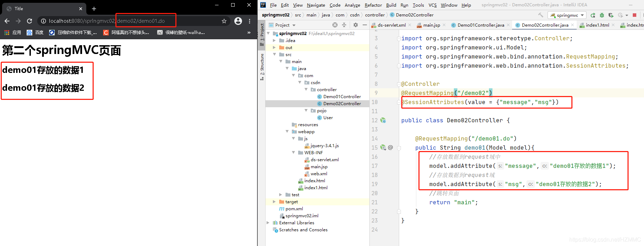Open the springmvc run configuration dropdown
The image size is (644, 246).
pyautogui.click(x=567, y=15)
